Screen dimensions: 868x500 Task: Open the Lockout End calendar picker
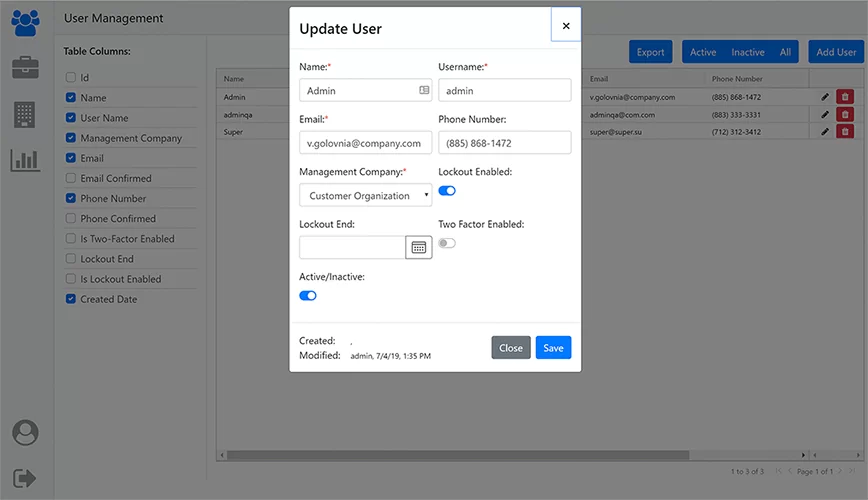(x=418, y=247)
